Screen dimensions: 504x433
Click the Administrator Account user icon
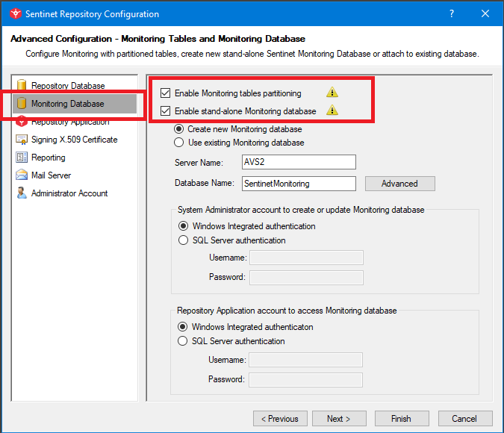point(22,193)
